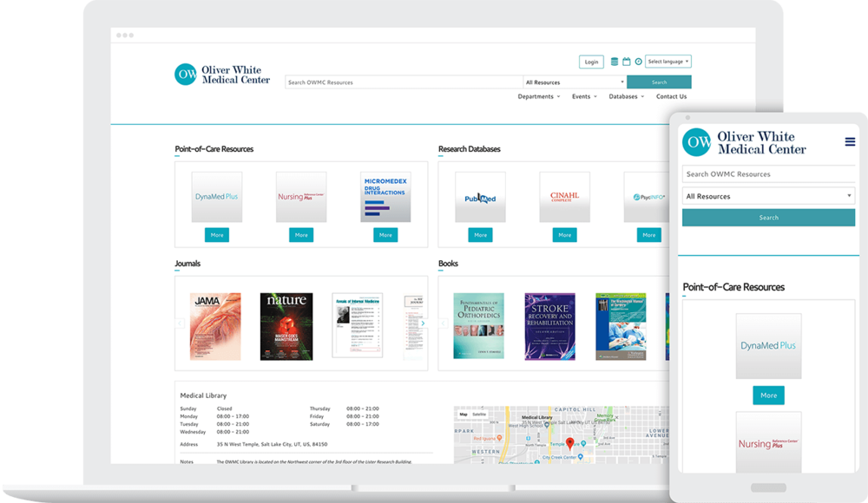Click the Journals section heading
This screenshot has height=503, width=868.
coord(187,264)
